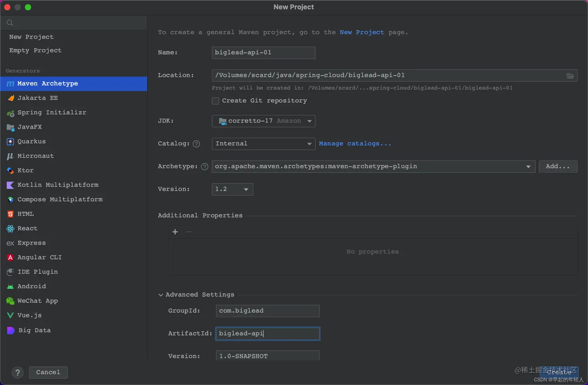Collapse the Advanced Settings section

point(161,295)
